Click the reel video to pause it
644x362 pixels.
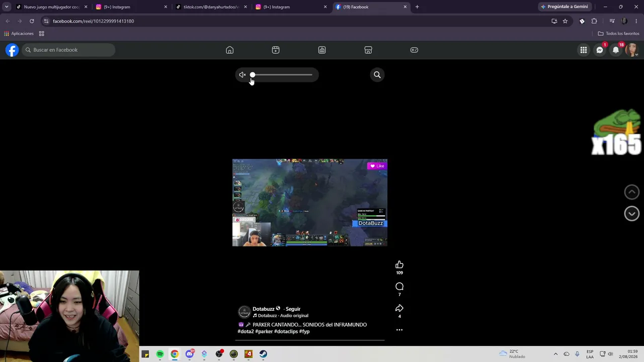[x=310, y=203]
